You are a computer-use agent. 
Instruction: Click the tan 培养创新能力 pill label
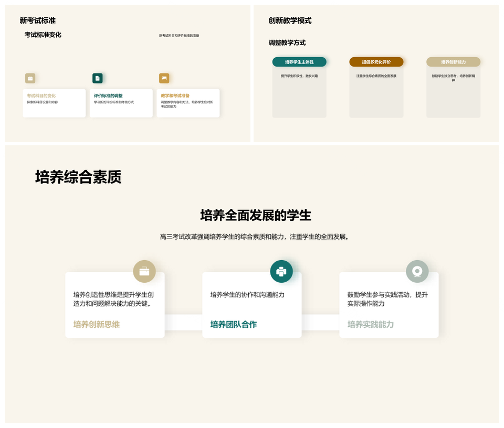click(453, 62)
